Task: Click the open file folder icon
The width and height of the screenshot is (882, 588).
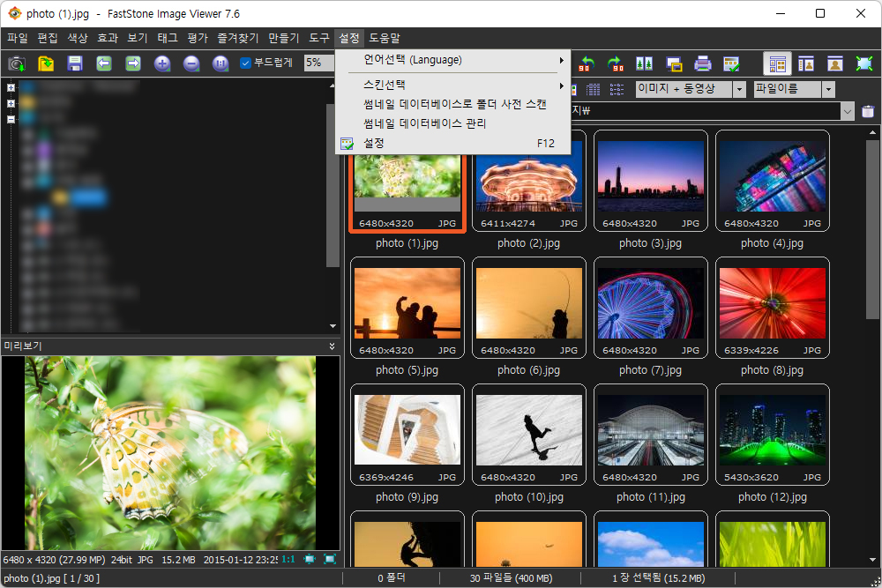Action: (46, 63)
